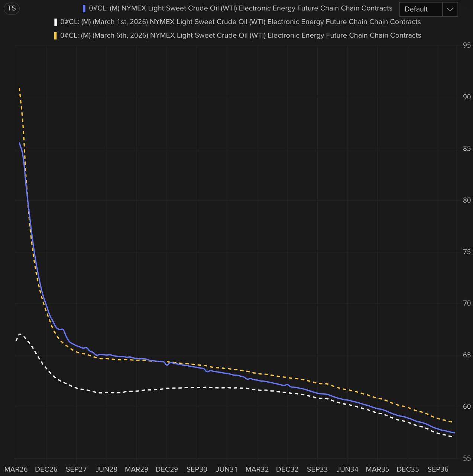Click the MAR26 x-axis label
The width and height of the screenshot is (473, 476).
16,469
